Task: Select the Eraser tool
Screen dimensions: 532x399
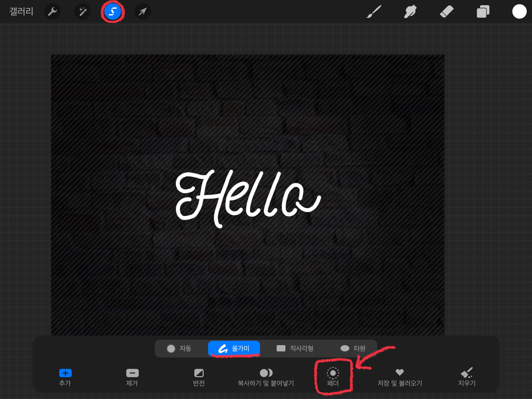Action: tap(447, 12)
